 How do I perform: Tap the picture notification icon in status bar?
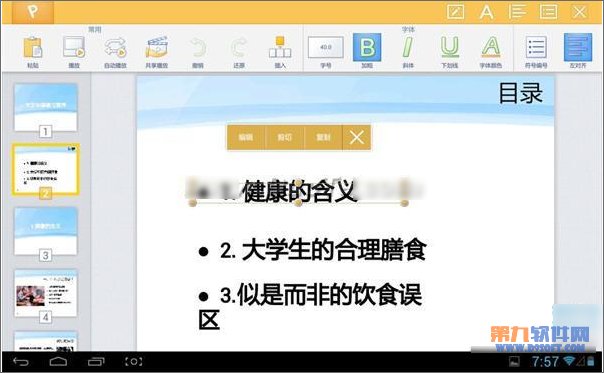coord(514,361)
